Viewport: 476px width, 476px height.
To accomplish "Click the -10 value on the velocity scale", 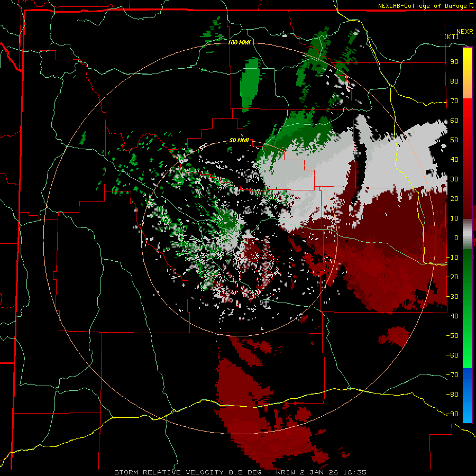I will (x=452, y=258).
